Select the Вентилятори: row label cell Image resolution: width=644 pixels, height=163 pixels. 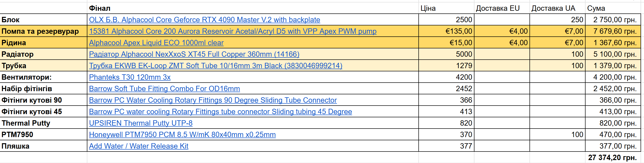pyautogui.click(x=44, y=77)
